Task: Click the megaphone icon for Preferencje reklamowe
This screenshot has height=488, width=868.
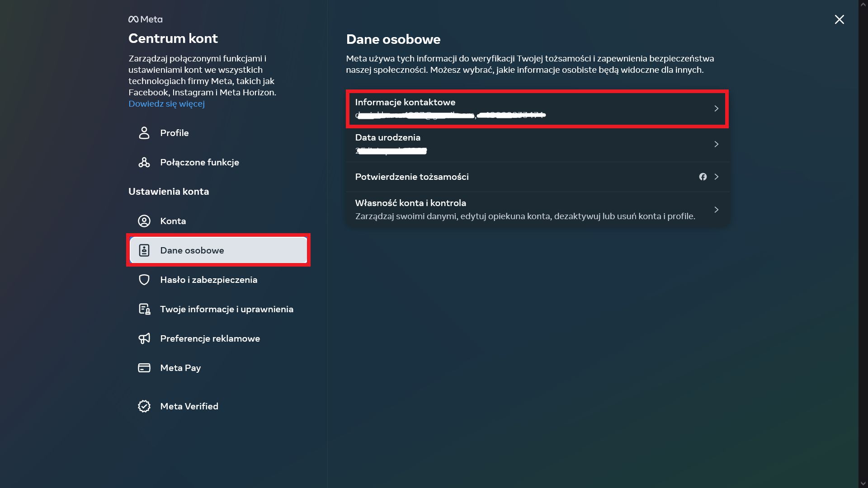Action: click(x=144, y=338)
